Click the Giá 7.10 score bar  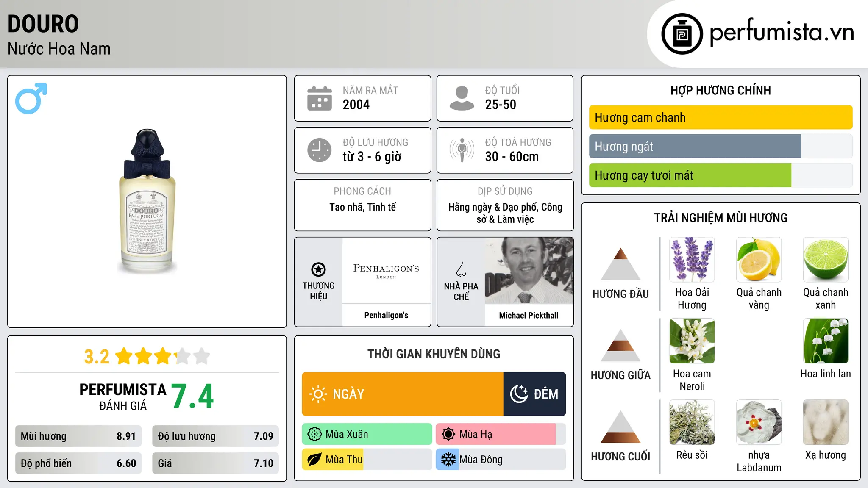click(x=215, y=463)
